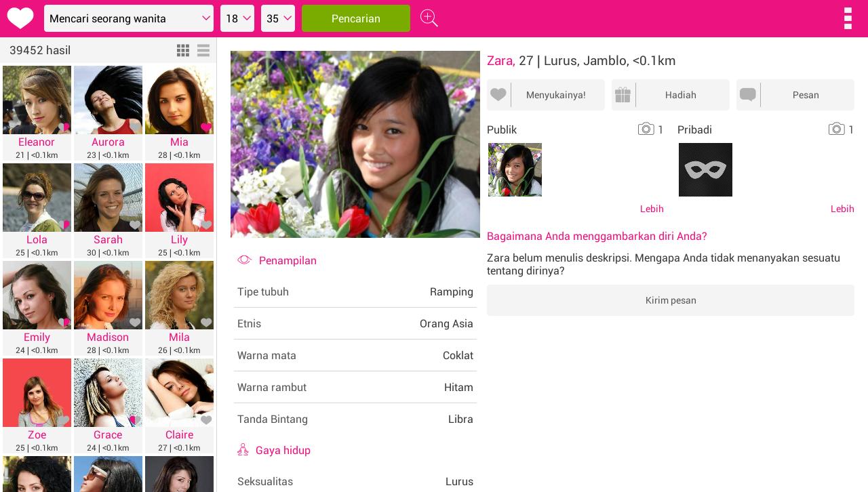Tap the white heart logo icon
868x492 pixels.
point(20,18)
